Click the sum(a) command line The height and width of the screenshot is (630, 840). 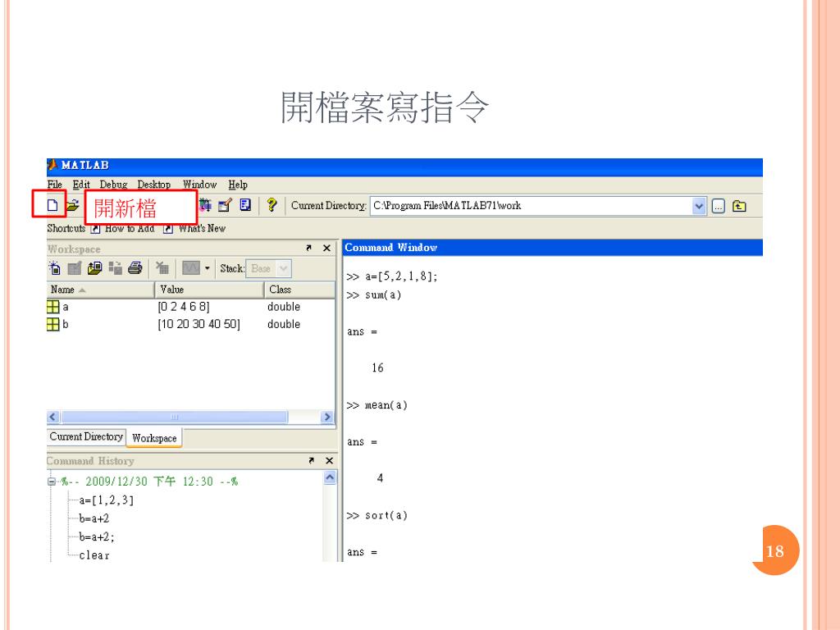[383, 295]
